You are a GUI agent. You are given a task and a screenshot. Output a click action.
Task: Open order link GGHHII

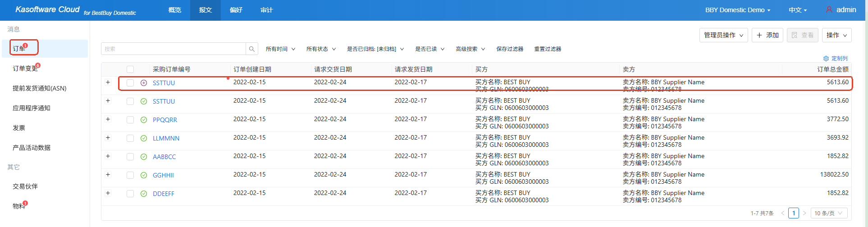click(163, 175)
